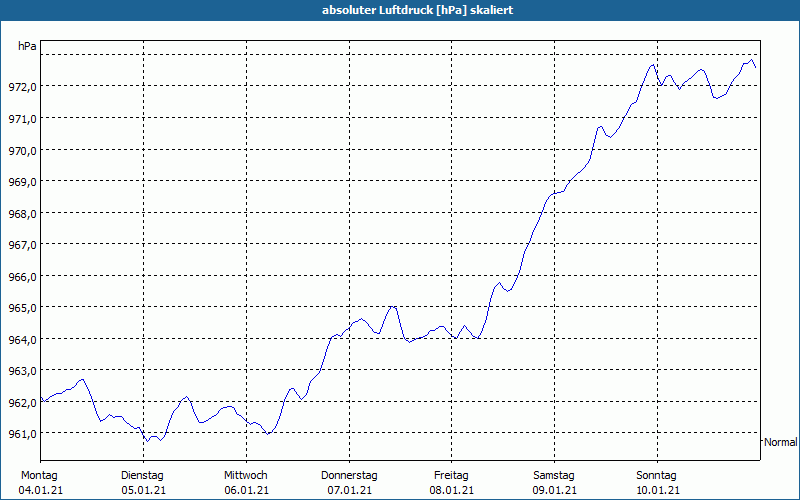
Task: Click the 08.01.21 date label
Action: 452,491
